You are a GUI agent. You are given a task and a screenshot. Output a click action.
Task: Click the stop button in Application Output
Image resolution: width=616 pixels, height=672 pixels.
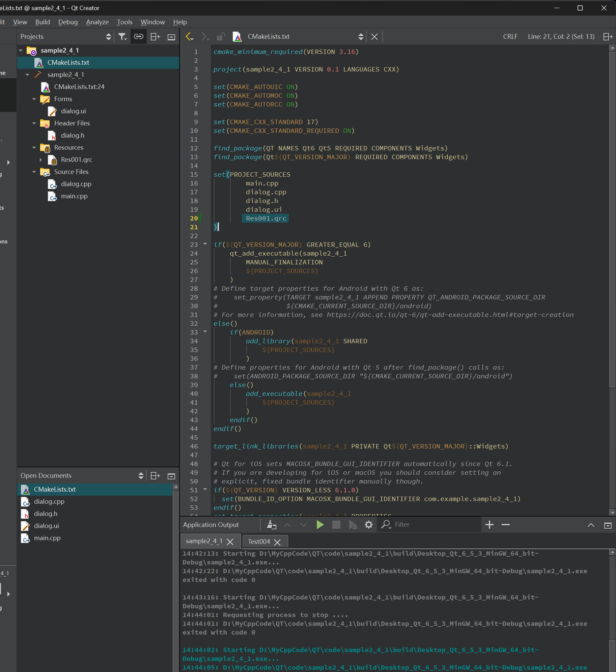(x=336, y=525)
